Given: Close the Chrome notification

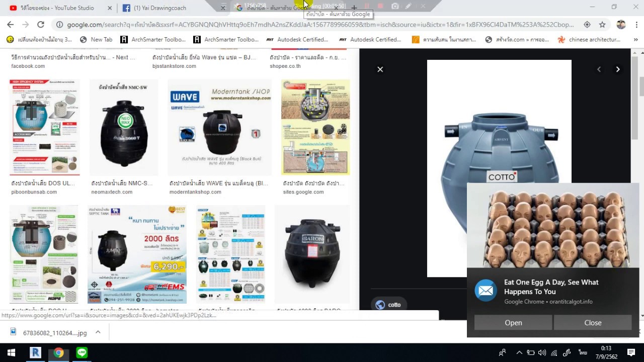Looking at the screenshot, I should pos(593,323).
